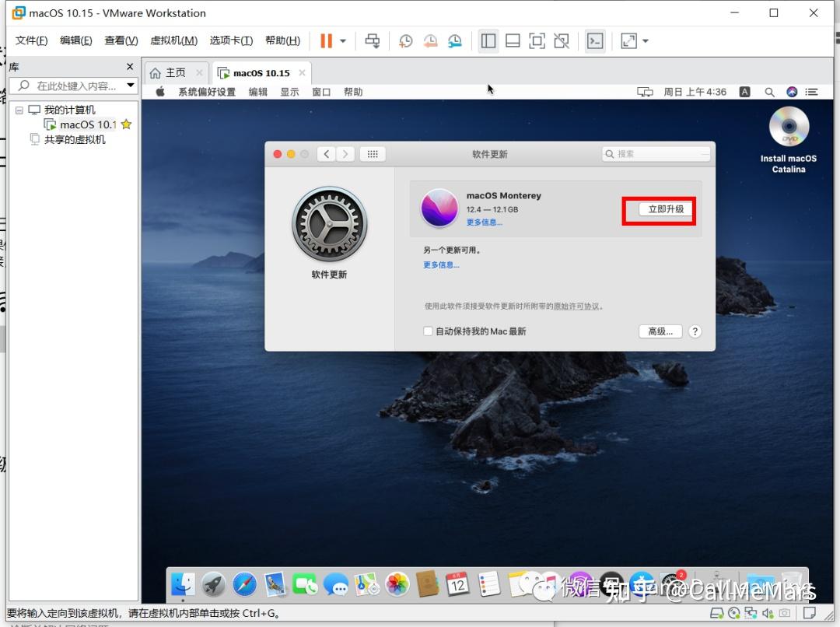Viewport: 840px width, 627px height.
Task: Open the 窗口 menu in macOS
Action: [x=321, y=92]
